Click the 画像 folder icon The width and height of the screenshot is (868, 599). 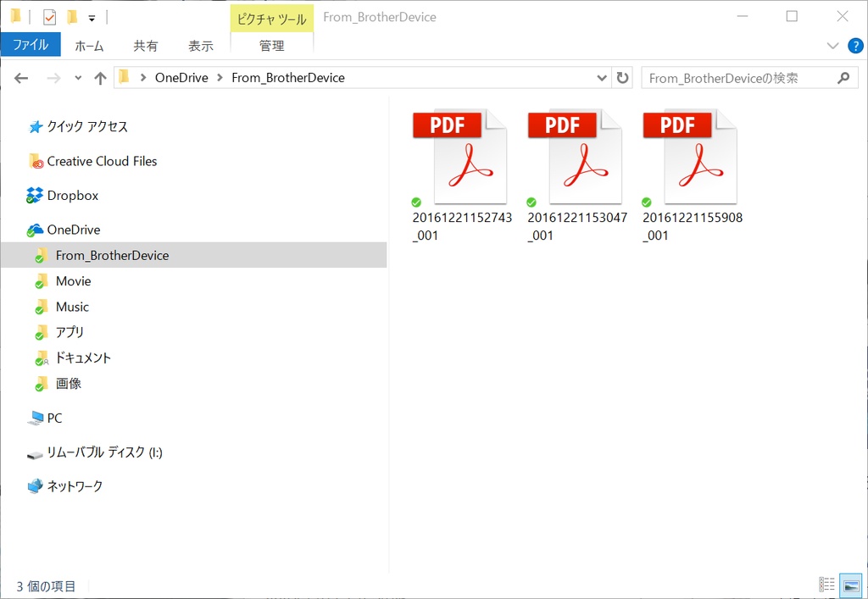coord(41,383)
